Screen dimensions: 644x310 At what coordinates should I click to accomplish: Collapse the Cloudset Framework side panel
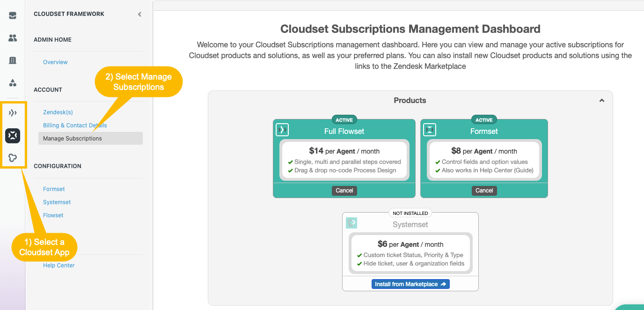[139, 15]
